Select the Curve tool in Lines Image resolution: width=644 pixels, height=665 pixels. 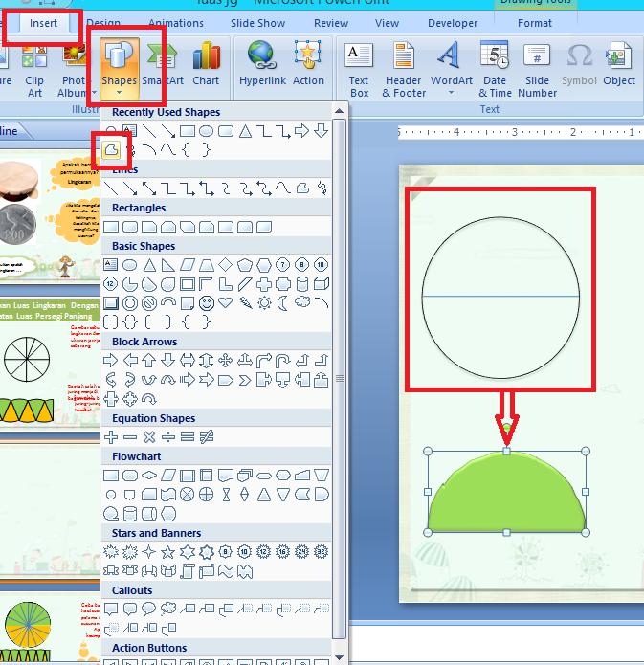[283, 188]
